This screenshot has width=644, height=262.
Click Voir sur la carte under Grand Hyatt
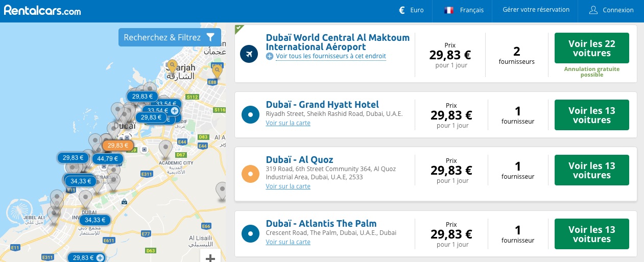tap(288, 123)
